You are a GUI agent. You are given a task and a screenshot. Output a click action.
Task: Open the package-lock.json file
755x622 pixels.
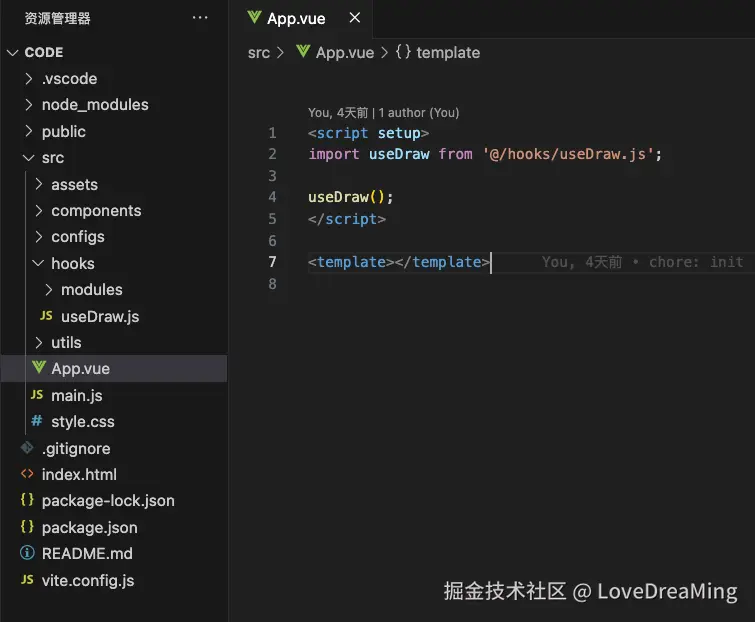pyautogui.click(x=108, y=501)
